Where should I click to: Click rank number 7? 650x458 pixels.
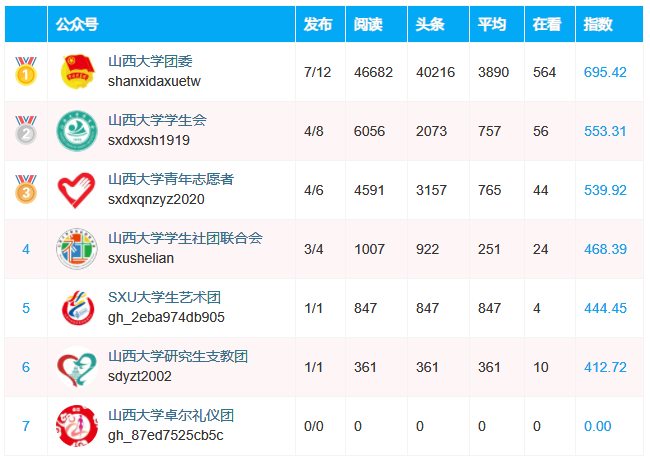[x=26, y=426]
